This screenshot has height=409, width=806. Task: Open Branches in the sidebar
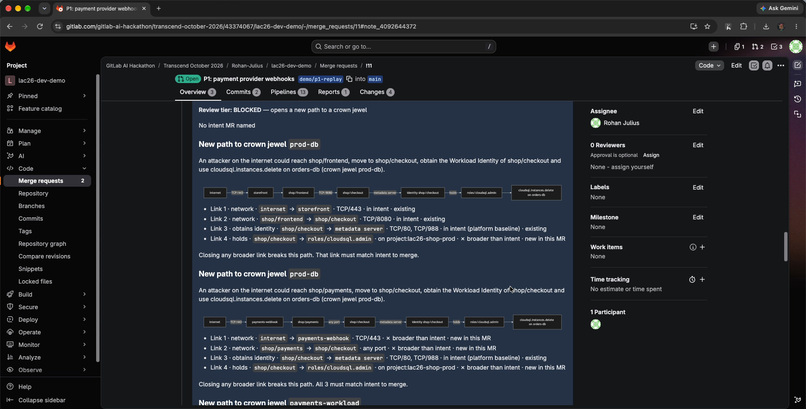[31, 206]
